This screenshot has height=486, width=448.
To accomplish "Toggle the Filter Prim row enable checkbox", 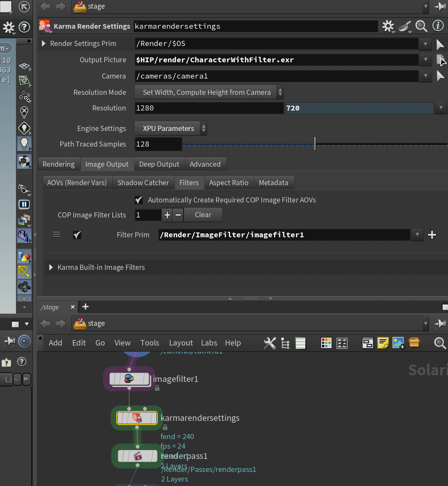I will (77, 235).
